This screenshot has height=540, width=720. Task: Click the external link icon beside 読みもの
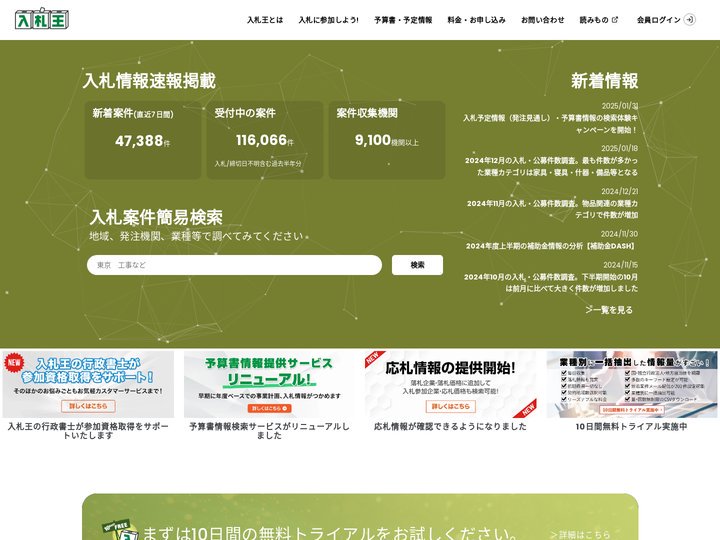coord(615,20)
